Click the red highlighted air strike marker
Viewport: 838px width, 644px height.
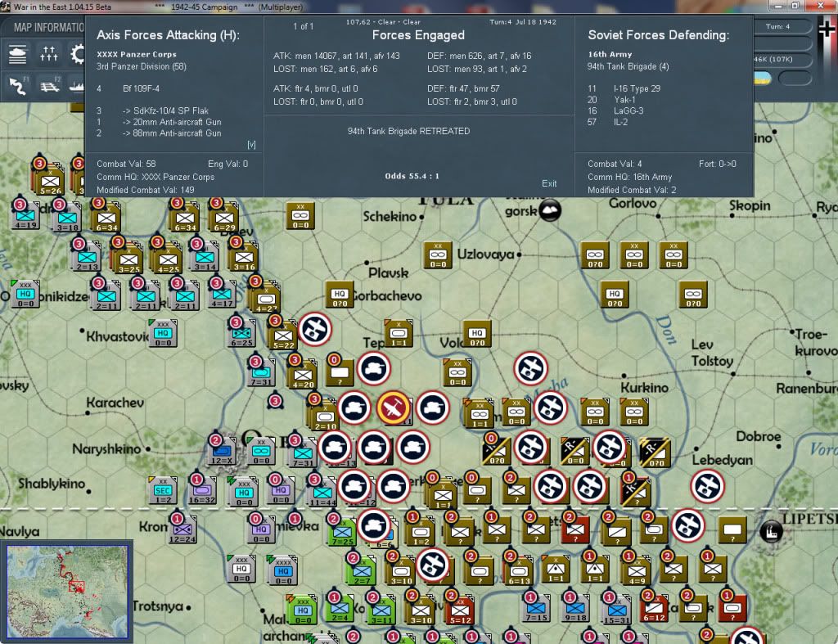[394, 408]
